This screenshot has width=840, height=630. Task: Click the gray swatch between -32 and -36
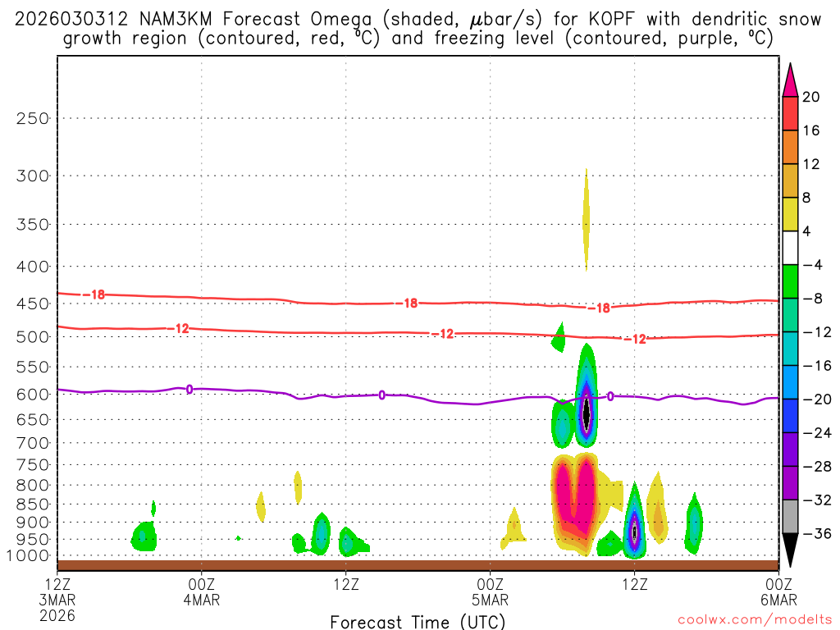coord(790,517)
